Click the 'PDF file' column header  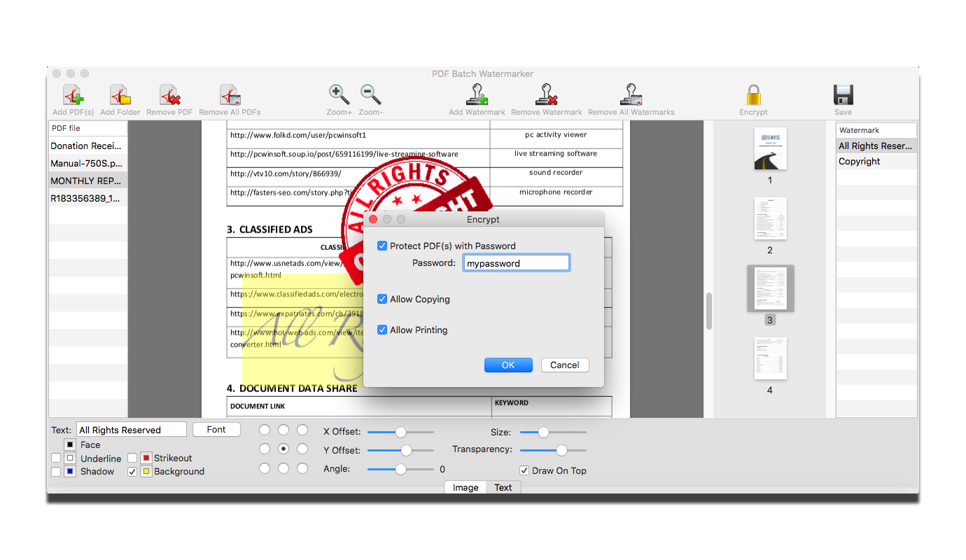[88, 128]
